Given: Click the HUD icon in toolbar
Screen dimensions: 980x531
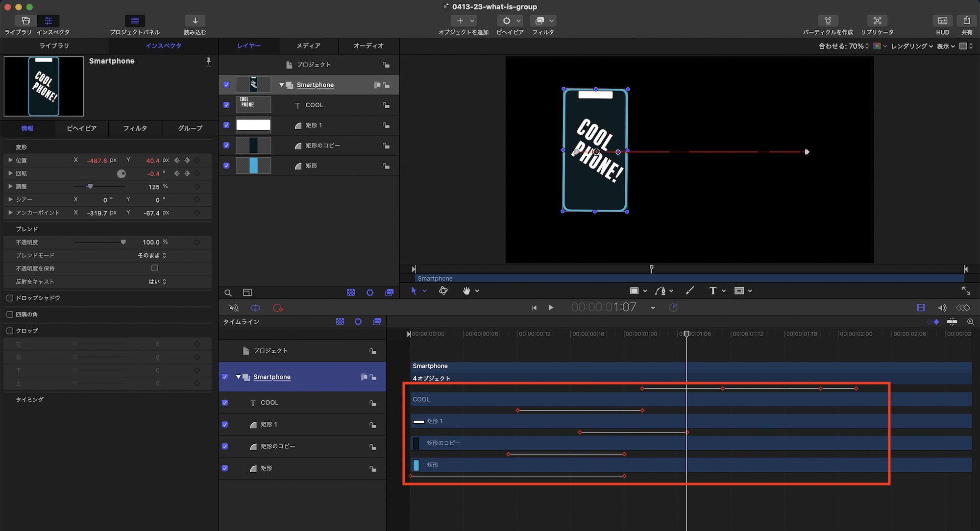Looking at the screenshot, I should tap(942, 21).
